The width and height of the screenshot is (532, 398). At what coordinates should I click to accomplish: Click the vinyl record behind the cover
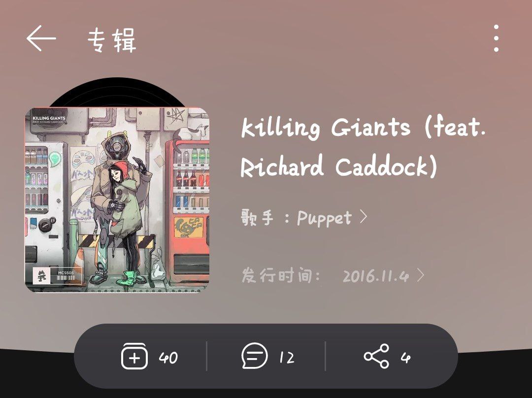pos(117,92)
